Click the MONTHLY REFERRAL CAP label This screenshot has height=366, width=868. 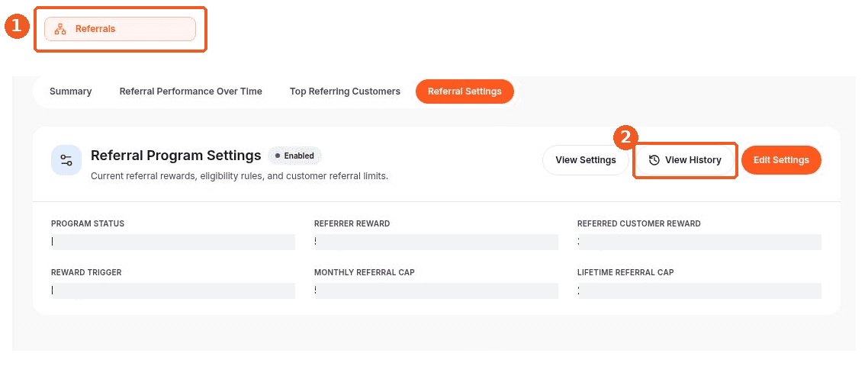(x=365, y=272)
